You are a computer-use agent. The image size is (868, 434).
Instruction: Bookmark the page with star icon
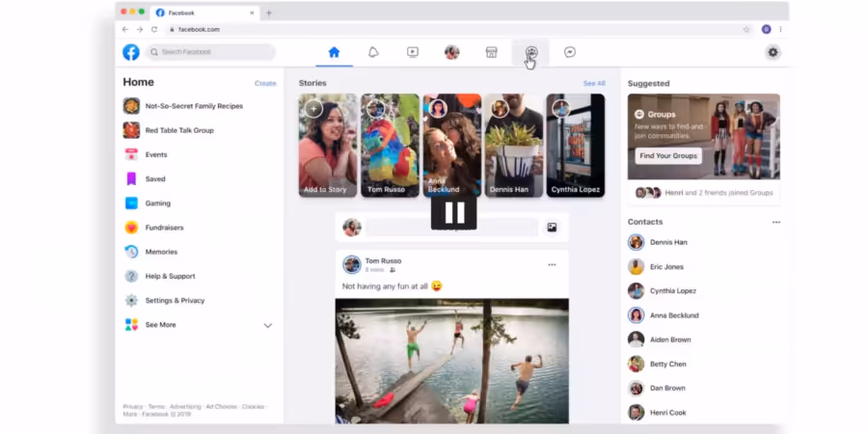tap(746, 29)
